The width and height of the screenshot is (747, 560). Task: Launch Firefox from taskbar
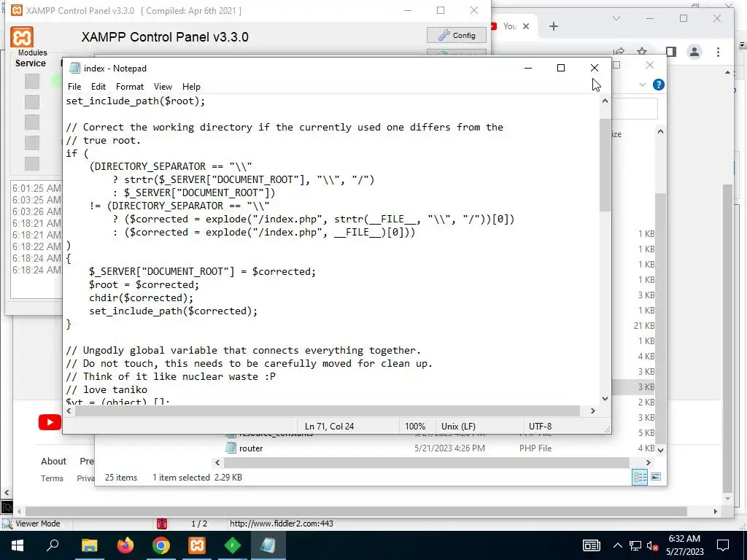pos(125,545)
